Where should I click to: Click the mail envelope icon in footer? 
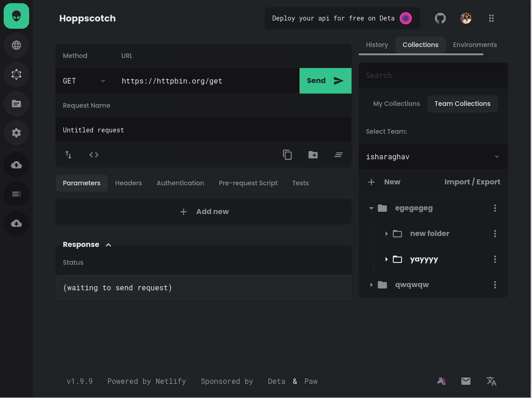tap(466, 381)
